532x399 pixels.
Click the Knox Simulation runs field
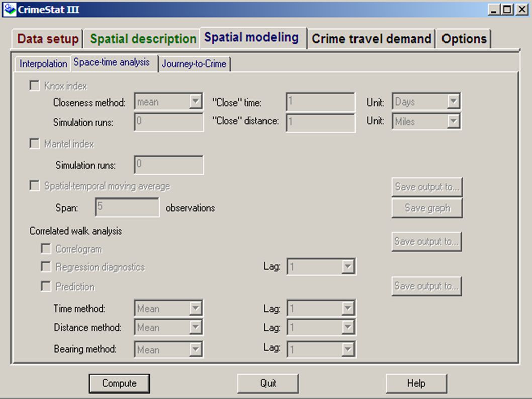168,122
